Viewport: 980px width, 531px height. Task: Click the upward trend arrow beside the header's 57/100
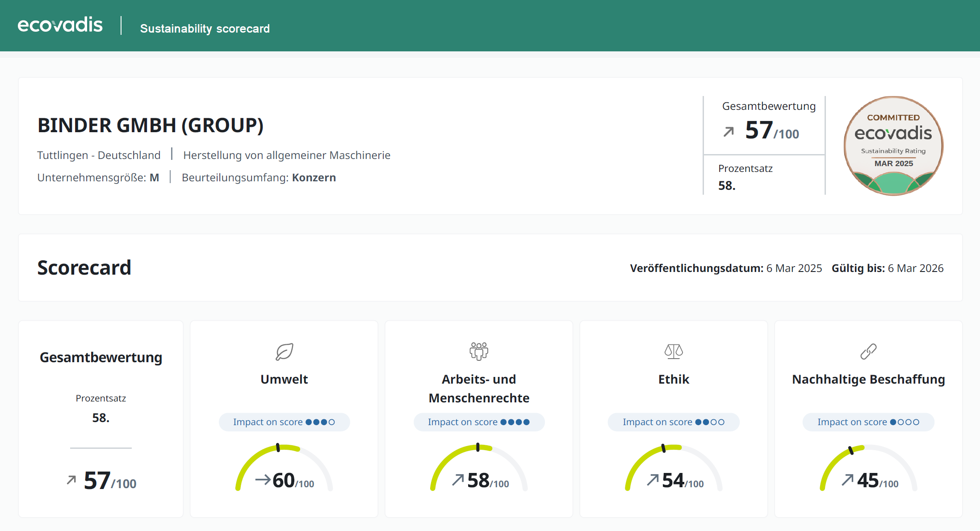[x=729, y=132]
